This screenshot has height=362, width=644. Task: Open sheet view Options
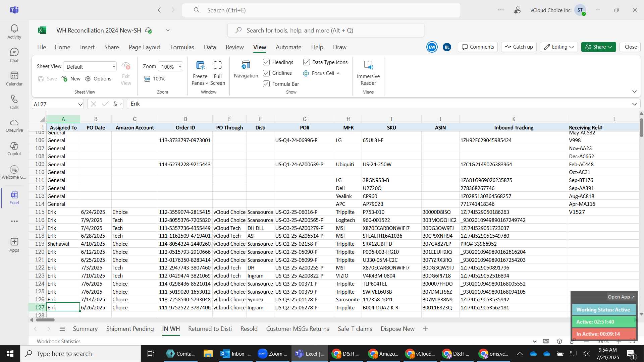pyautogui.click(x=98, y=79)
